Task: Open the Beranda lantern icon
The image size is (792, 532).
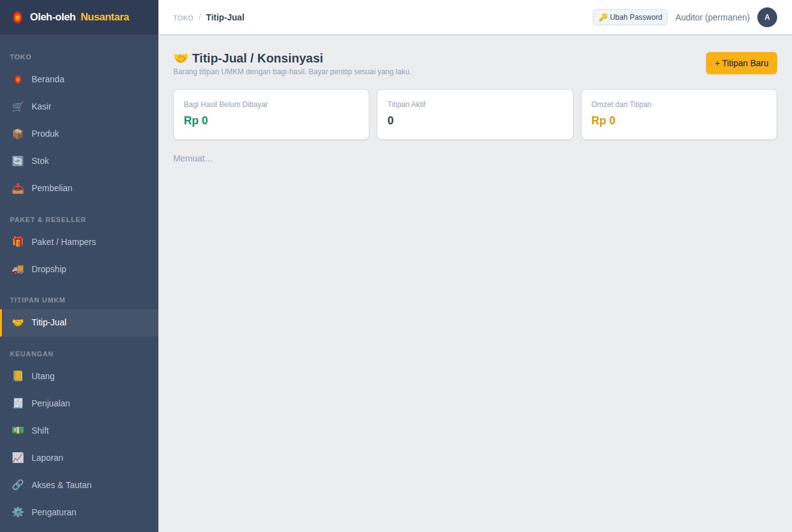Action: coord(18,79)
